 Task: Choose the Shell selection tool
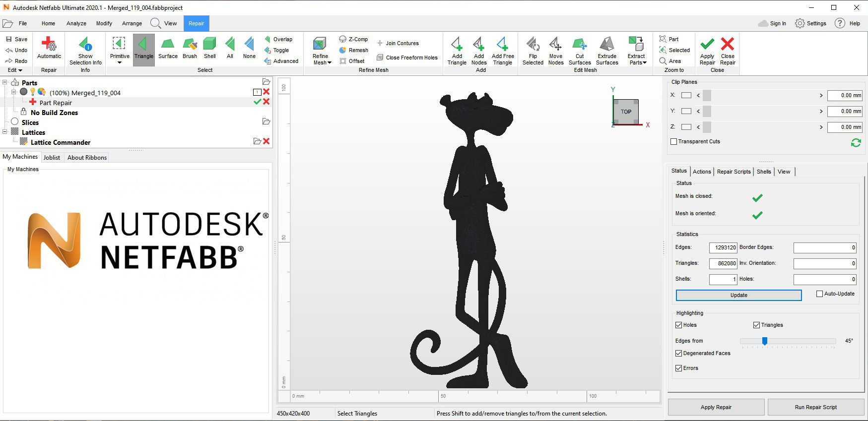(x=210, y=48)
